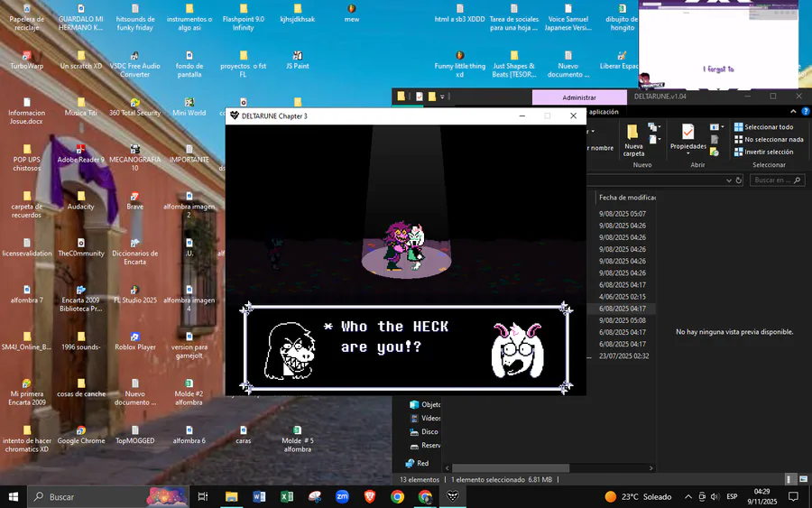Open the notification center icon
812x508 pixels.
click(793, 496)
